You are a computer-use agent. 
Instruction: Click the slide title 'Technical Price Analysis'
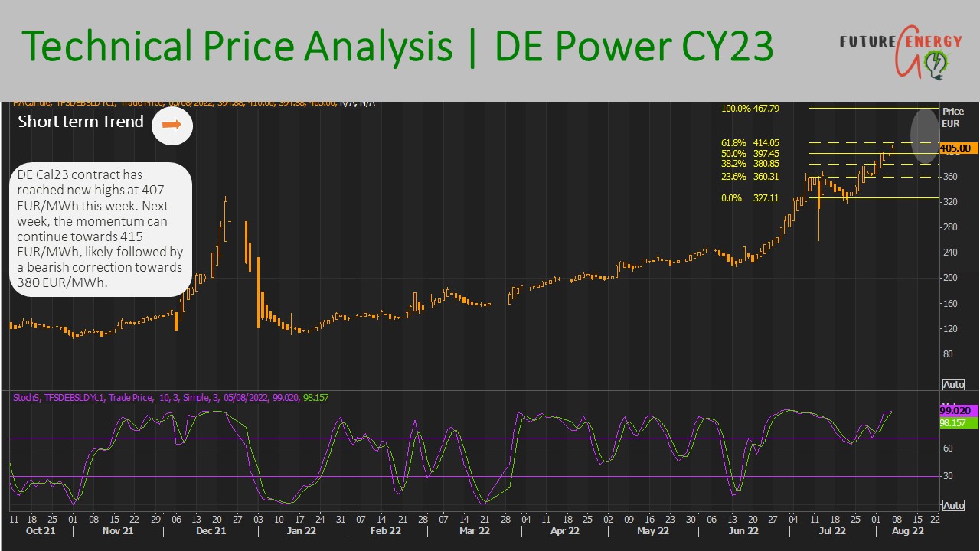pos(237,47)
